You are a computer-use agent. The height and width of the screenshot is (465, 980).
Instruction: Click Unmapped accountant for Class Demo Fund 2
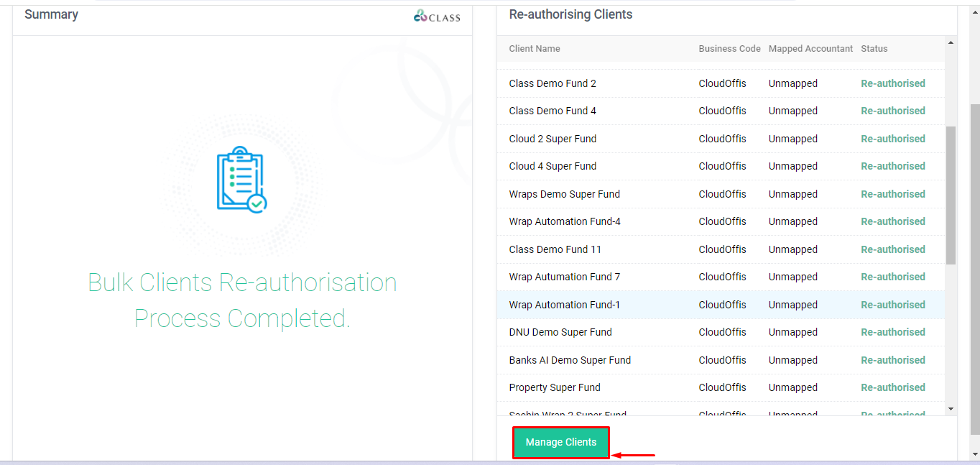[x=793, y=83]
